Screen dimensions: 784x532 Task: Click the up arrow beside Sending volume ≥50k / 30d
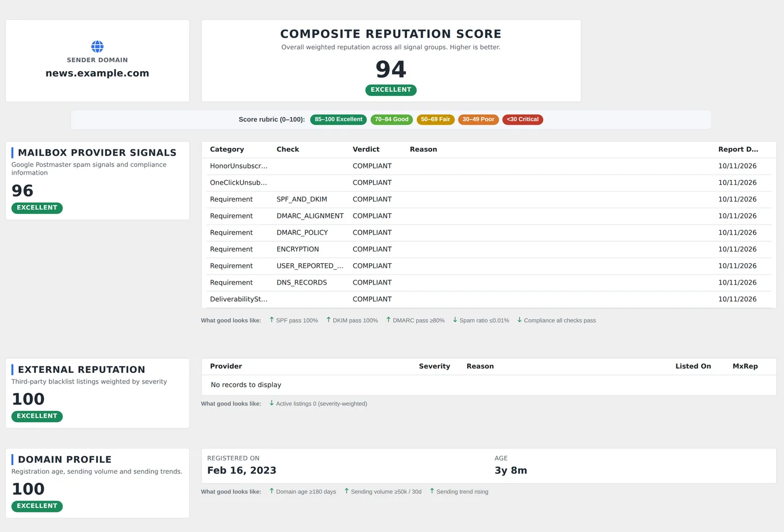click(347, 491)
